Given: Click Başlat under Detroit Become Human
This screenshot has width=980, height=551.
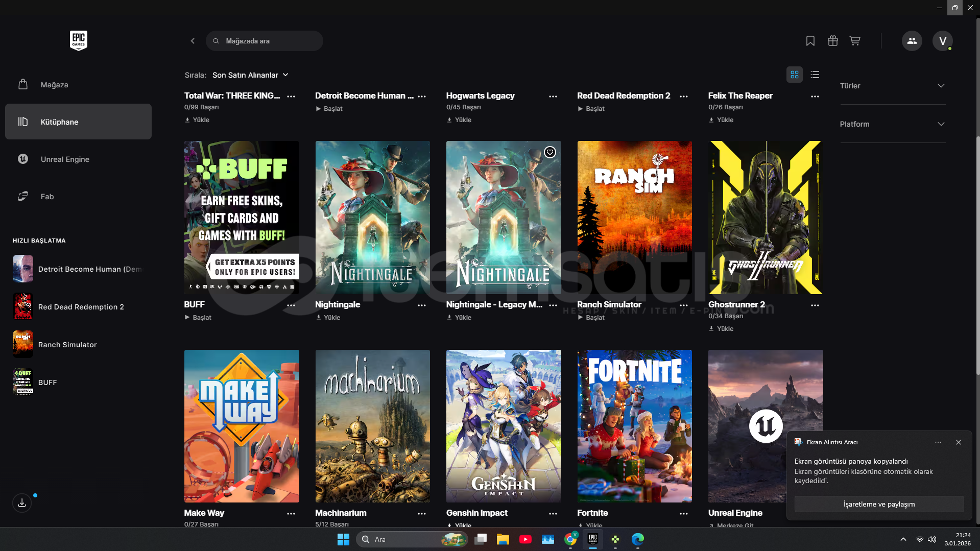Looking at the screenshot, I should click(x=329, y=109).
